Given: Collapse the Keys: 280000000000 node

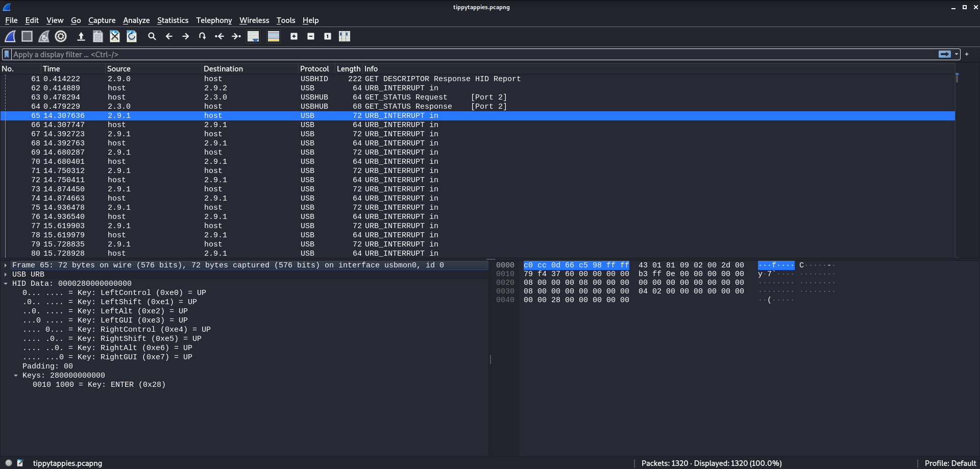Looking at the screenshot, I should coord(16,376).
